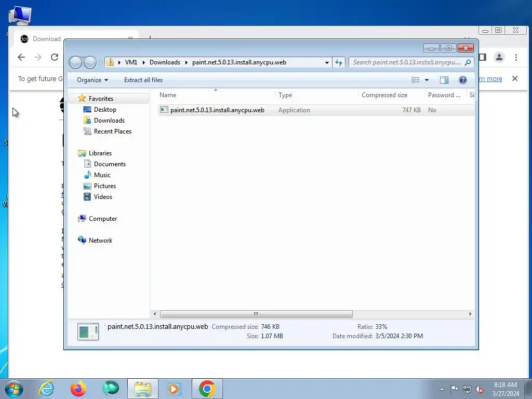Reload the page in Chrome
Image resolution: width=532 pixels, height=399 pixels.
click(55, 57)
